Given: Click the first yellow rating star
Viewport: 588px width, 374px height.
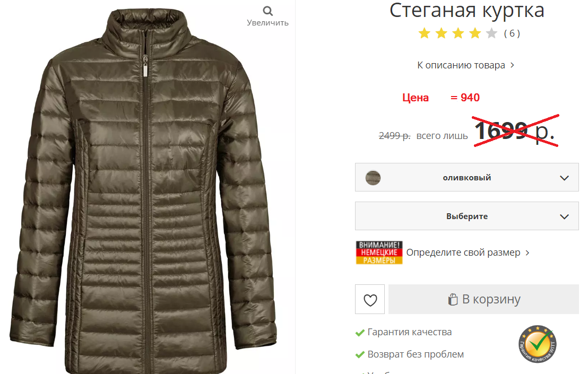Looking at the screenshot, I should coord(425,33).
